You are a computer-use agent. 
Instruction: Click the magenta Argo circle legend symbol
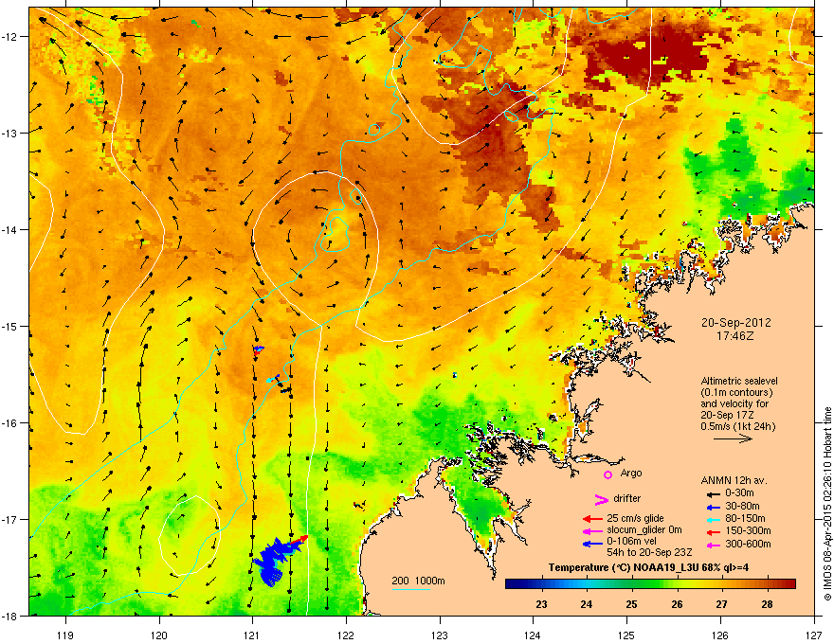[607, 474]
